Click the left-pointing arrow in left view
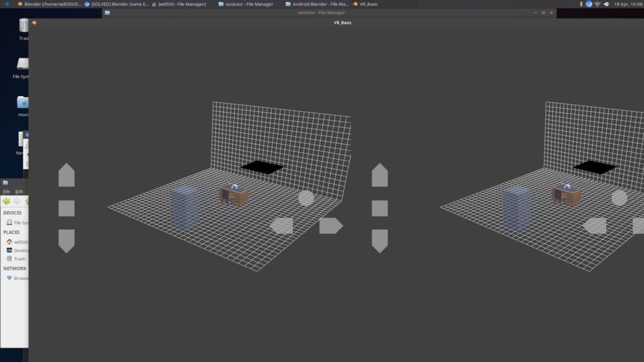644x362 pixels. pos(281,226)
